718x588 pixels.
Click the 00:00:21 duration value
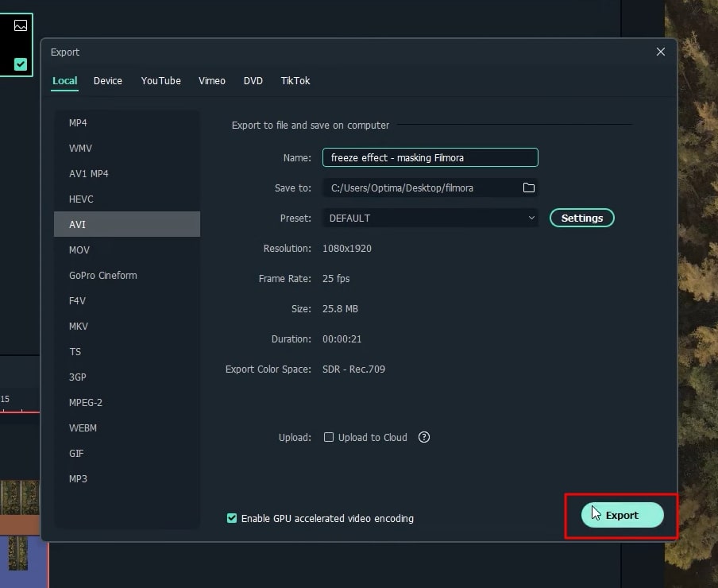pos(342,338)
